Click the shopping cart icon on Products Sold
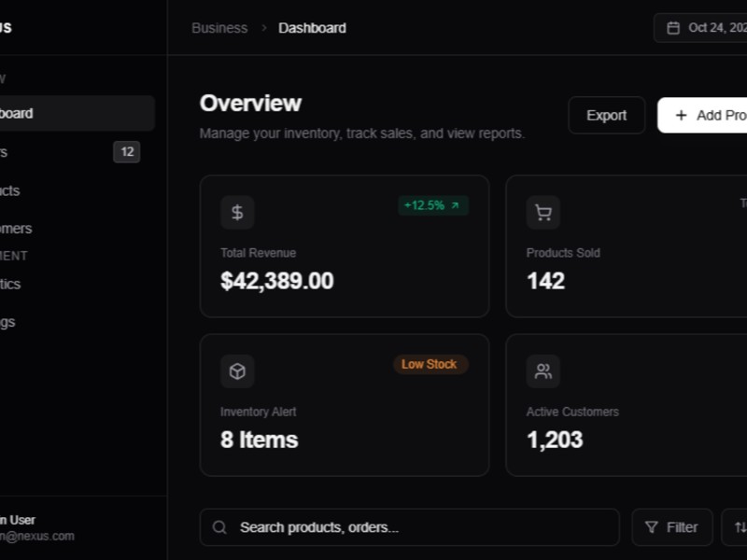Viewport: 747px width, 560px height. pos(543,213)
